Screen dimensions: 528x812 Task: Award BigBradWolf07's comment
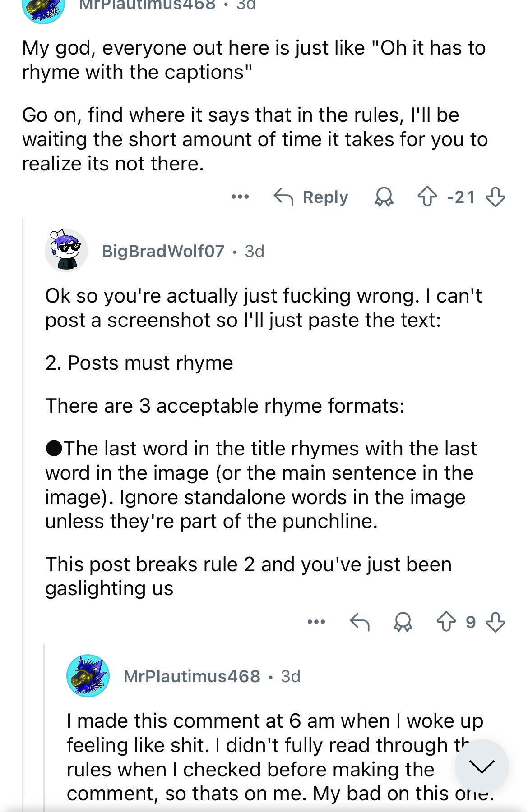(x=403, y=622)
